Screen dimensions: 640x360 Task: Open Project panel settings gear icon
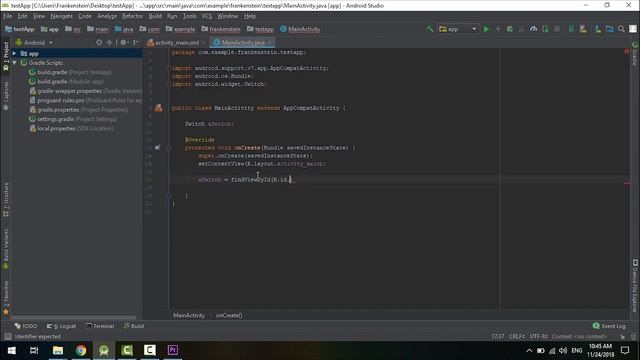point(124,42)
